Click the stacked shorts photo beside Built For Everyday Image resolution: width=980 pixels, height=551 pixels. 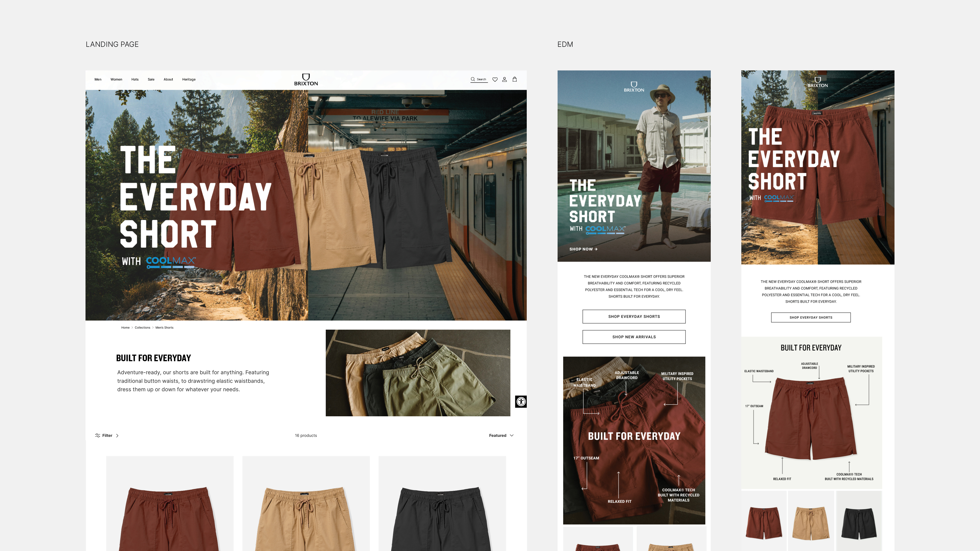[418, 373]
